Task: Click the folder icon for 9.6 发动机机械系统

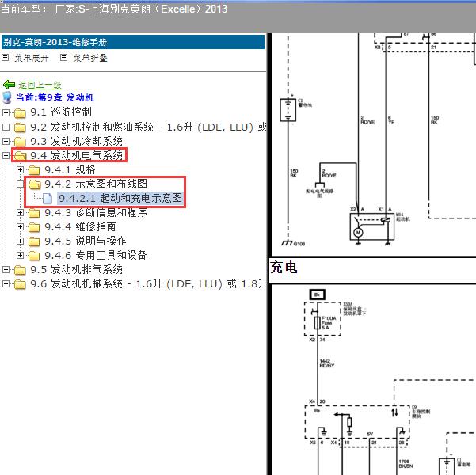Action: click(20, 284)
